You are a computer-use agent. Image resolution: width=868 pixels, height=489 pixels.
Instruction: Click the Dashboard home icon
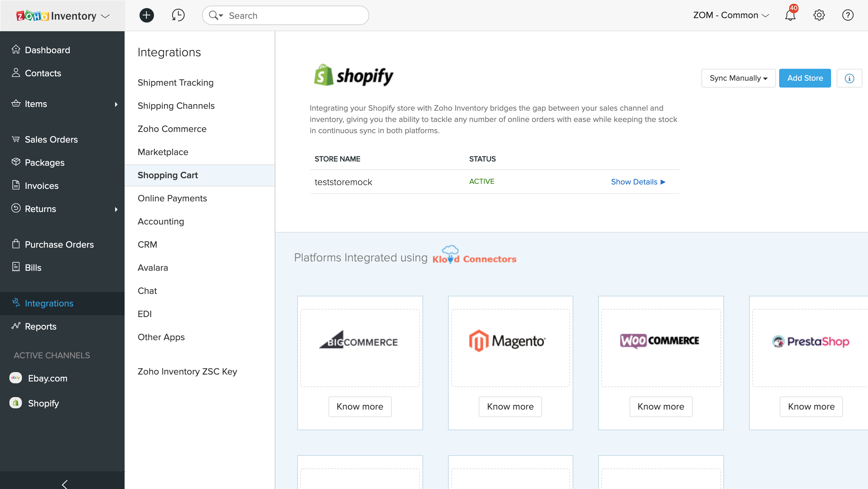(x=16, y=49)
